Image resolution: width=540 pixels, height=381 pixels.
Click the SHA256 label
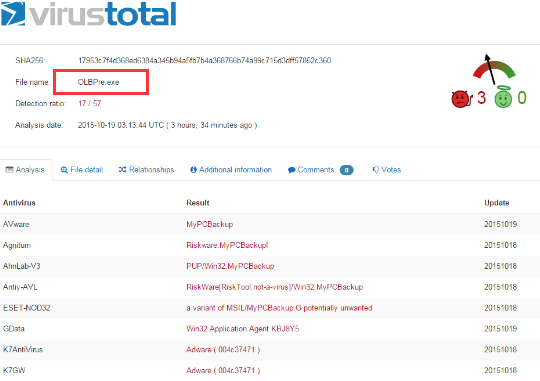click(x=30, y=61)
